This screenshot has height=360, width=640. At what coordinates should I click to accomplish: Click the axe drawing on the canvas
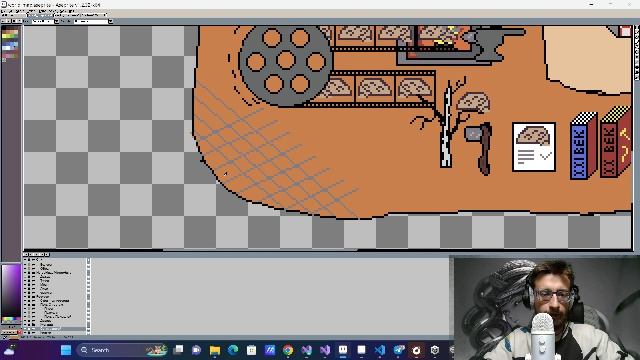pos(479,148)
